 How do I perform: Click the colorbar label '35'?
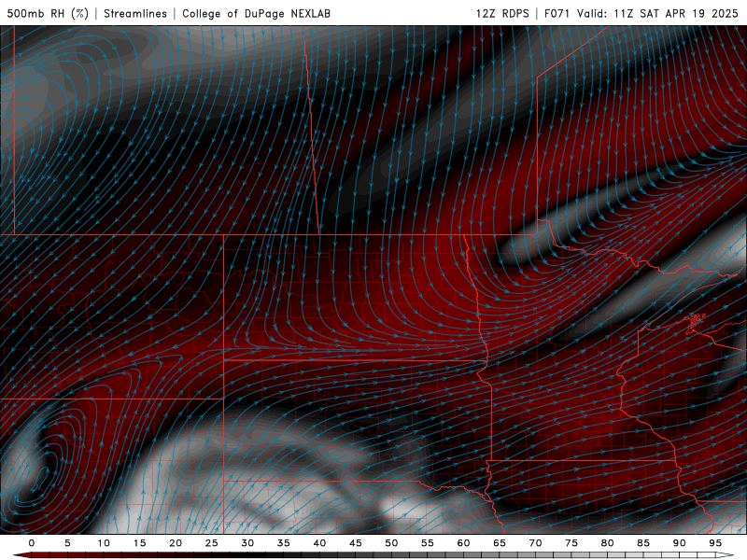tap(284, 543)
